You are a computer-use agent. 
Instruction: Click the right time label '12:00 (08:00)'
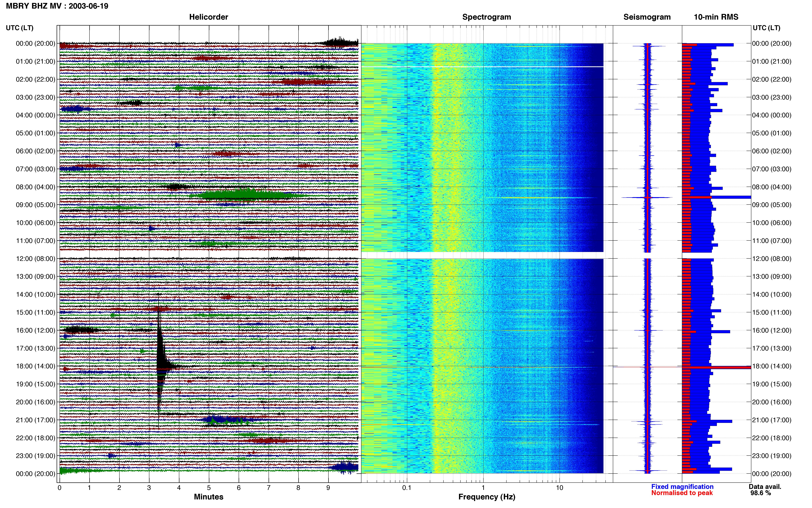[x=772, y=259]
